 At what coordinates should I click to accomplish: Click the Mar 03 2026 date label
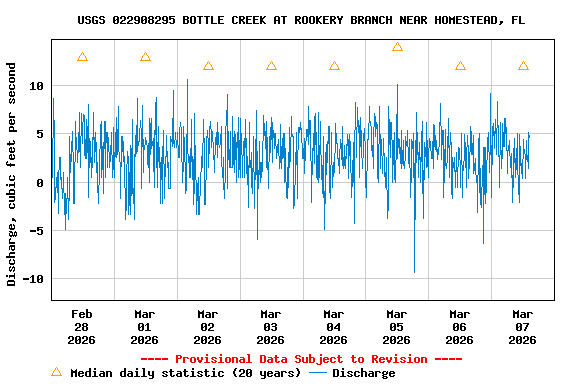tap(270, 327)
